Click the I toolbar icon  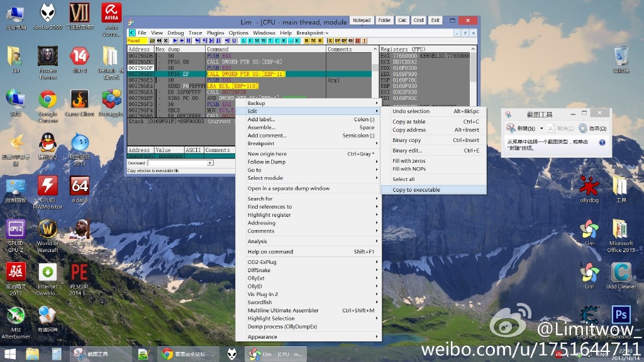(x=364, y=41)
